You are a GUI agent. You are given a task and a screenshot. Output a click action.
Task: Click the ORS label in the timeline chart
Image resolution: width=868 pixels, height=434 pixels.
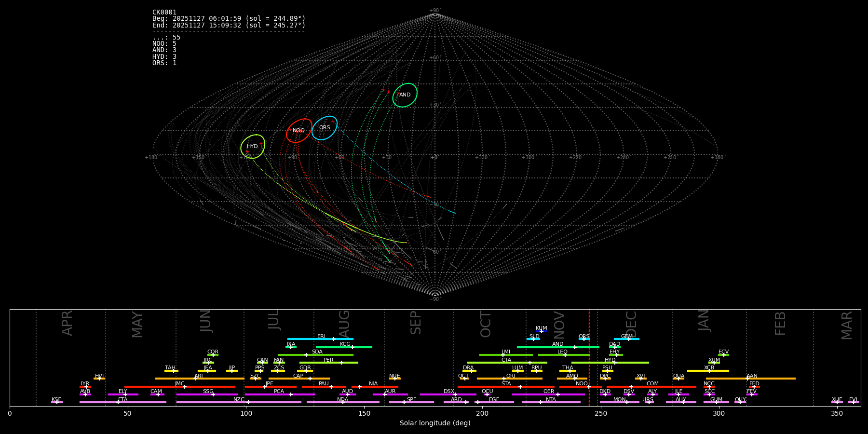pos(584,337)
